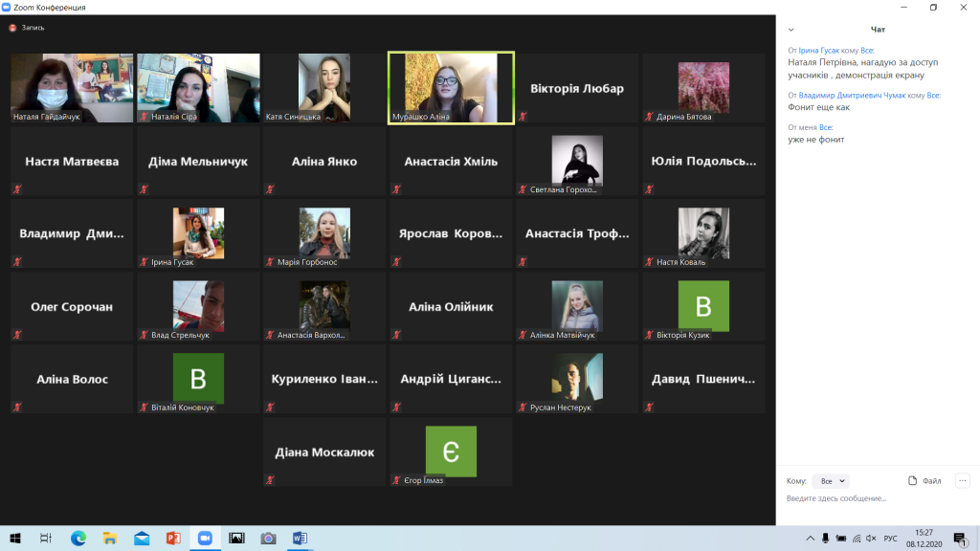Click muted mic icon on Діана Москалюк tile
Viewport: 980px width, 551px height.
[271, 480]
